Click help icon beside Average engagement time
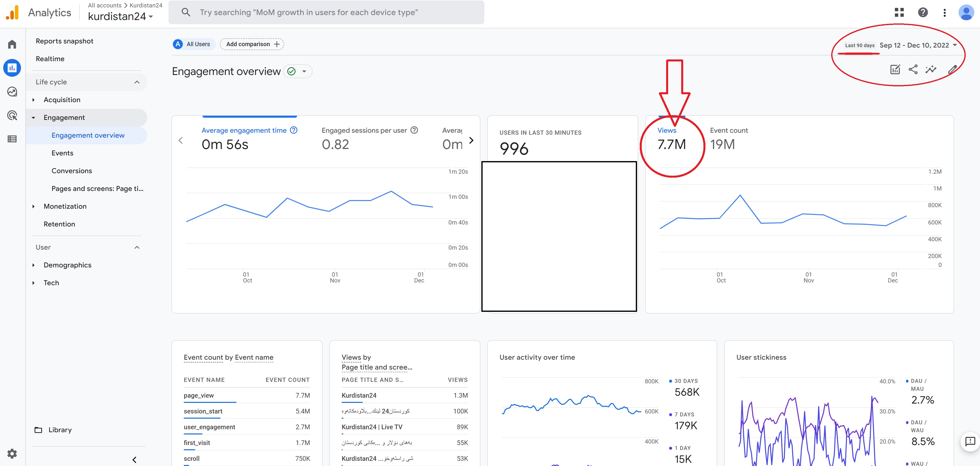Image resolution: width=980 pixels, height=466 pixels. coord(294,130)
